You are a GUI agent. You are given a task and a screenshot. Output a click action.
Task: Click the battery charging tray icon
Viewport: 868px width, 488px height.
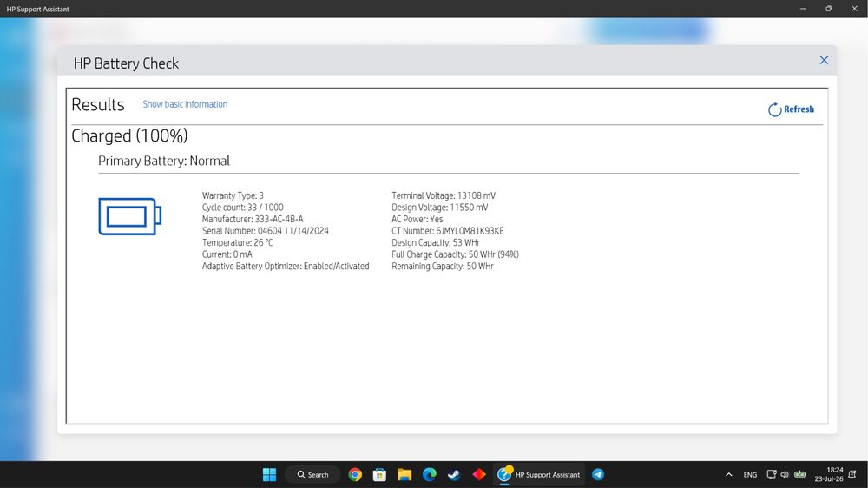(800, 474)
